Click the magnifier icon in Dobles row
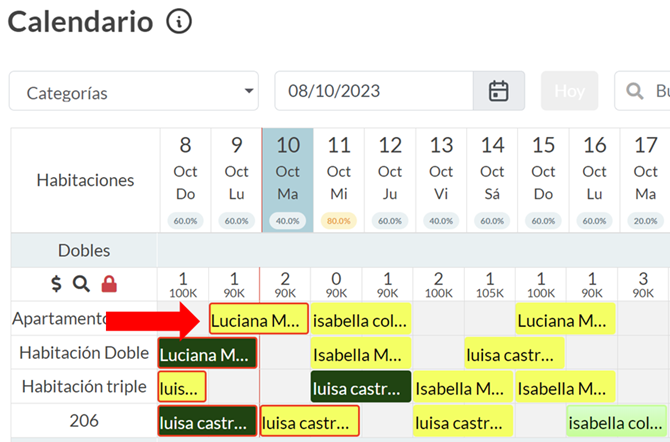Screen dimensions: 670x442 pos(81,284)
